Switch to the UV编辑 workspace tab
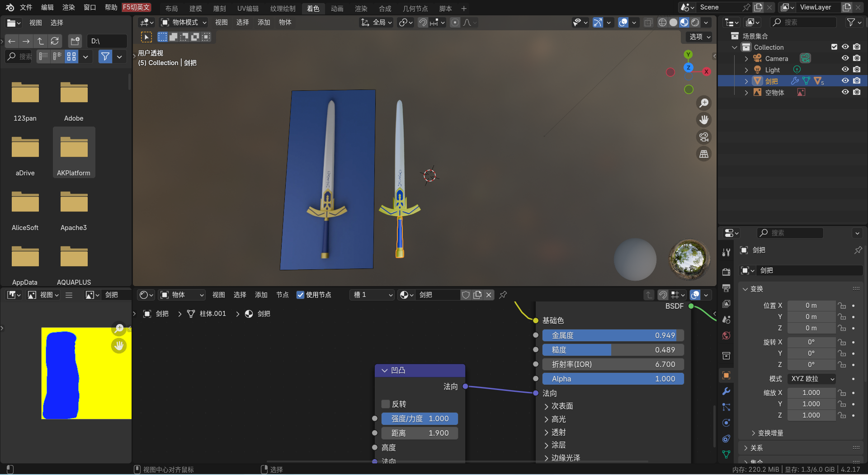 [x=247, y=8]
